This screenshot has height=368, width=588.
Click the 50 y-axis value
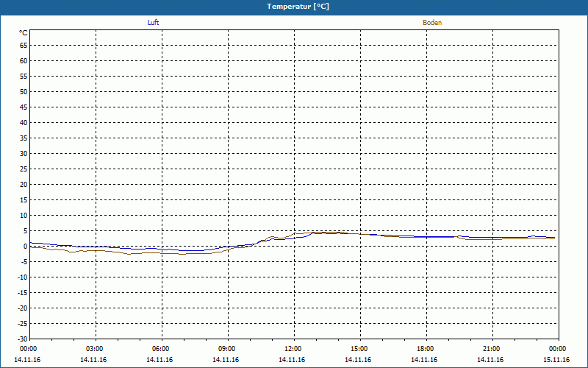point(24,91)
